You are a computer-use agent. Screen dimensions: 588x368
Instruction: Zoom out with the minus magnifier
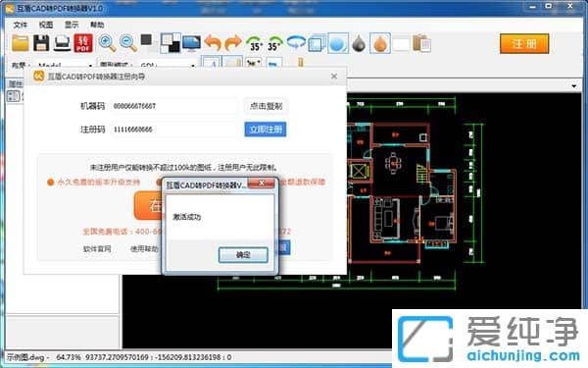127,43
